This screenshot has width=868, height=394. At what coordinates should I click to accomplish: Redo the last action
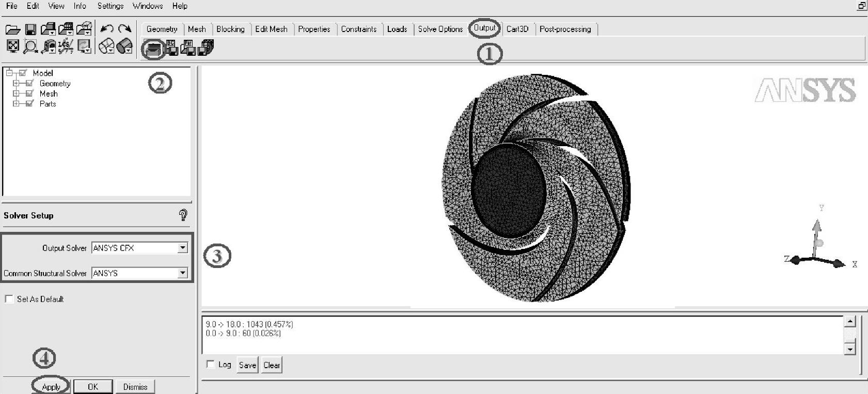[124, 29]
